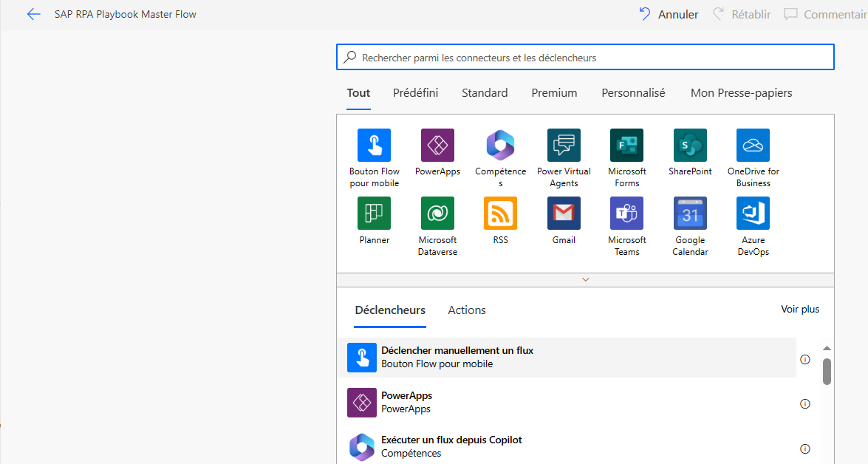Click the search magnifier icon
The width and height of the screenshot is (868, 464).
pos(350,57)
